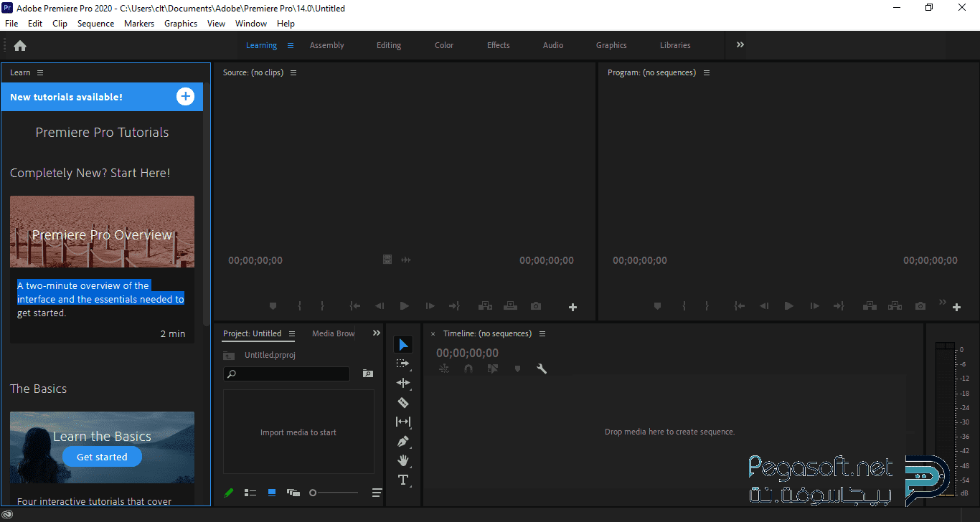The width and height of the screenshot is (980, 522).
Task: Click Drag Audio Only waveform icon
Action: pyautogui.click(x=405, y=260)
